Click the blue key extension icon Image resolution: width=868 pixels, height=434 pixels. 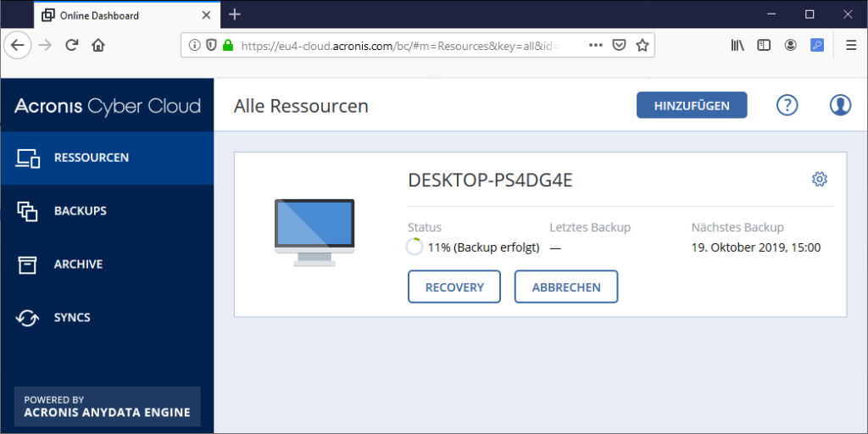[817, 46]
